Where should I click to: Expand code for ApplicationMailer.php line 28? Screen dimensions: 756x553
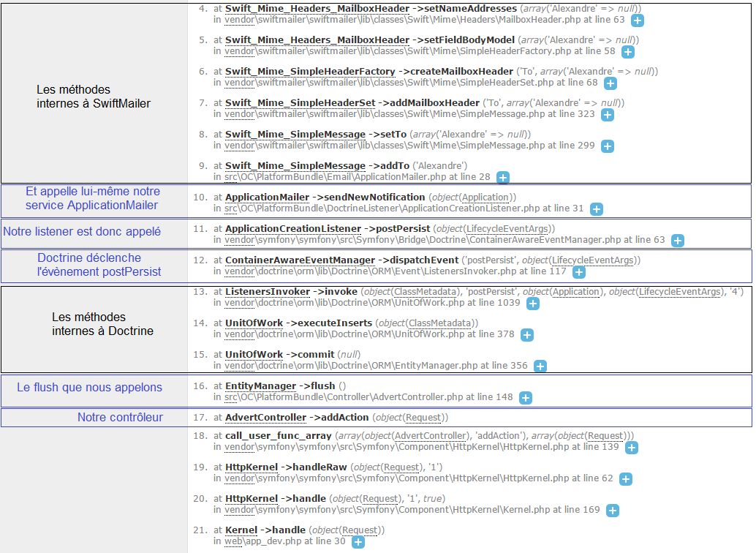503,177
